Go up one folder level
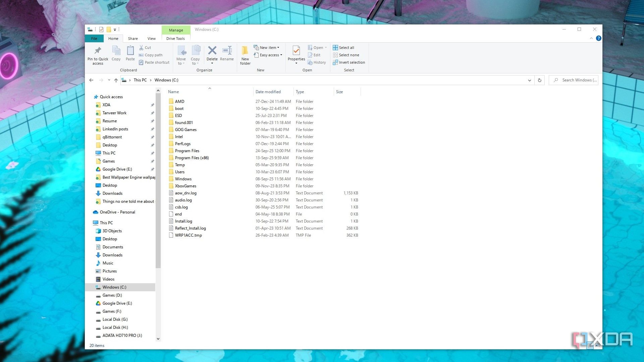 116,80
